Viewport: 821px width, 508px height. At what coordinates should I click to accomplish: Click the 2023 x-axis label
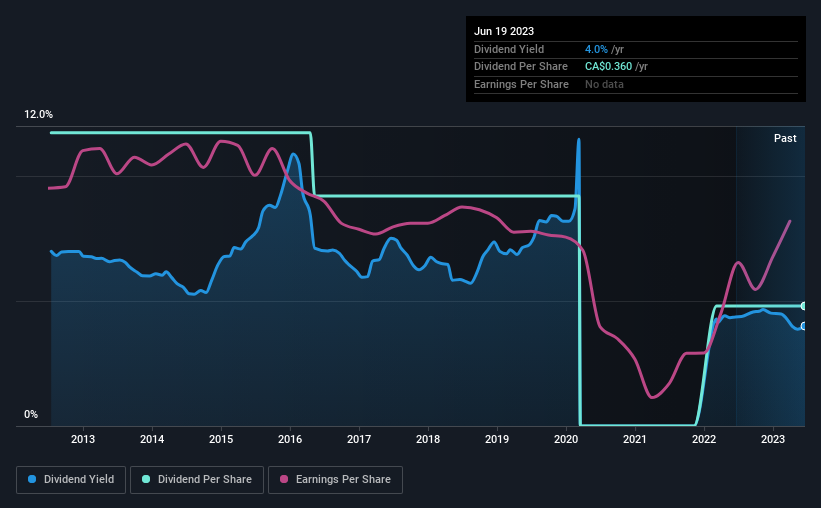(x=773, y=439)
